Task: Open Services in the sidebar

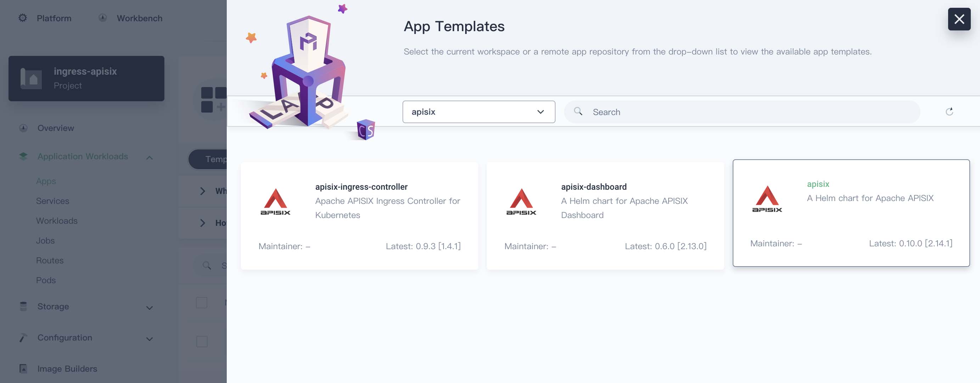Action: (x=52, y=201)
